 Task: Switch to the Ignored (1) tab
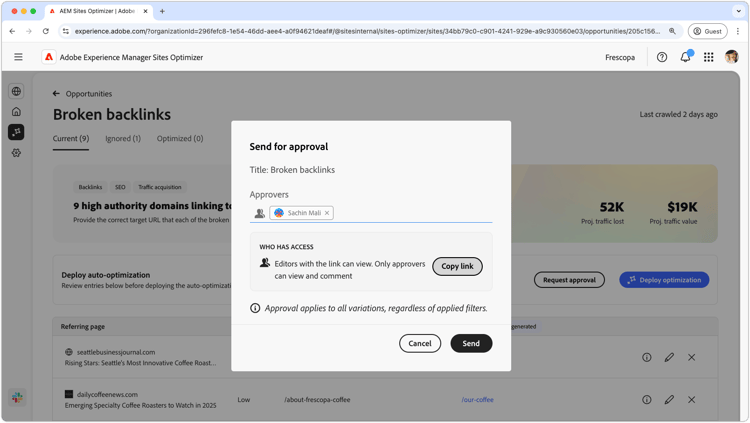point(123,138)
